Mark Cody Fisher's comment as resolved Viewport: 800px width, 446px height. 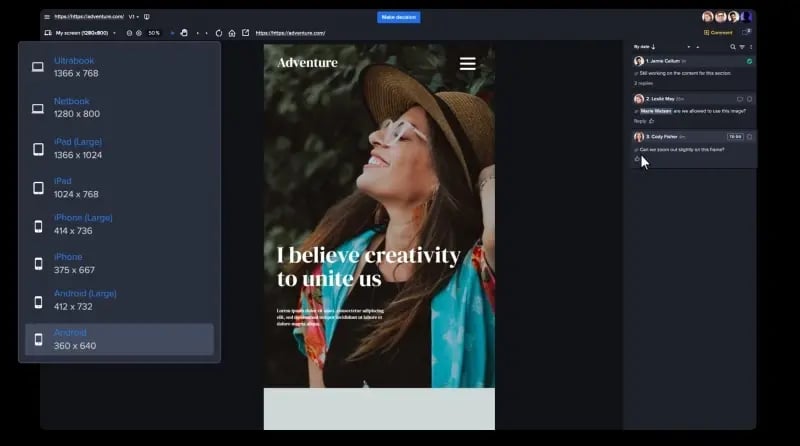[749, 137]
